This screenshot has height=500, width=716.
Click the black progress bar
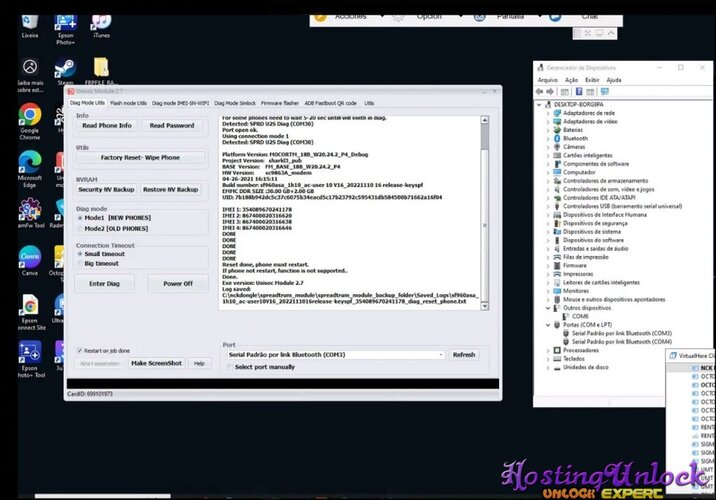pos(283,384)
